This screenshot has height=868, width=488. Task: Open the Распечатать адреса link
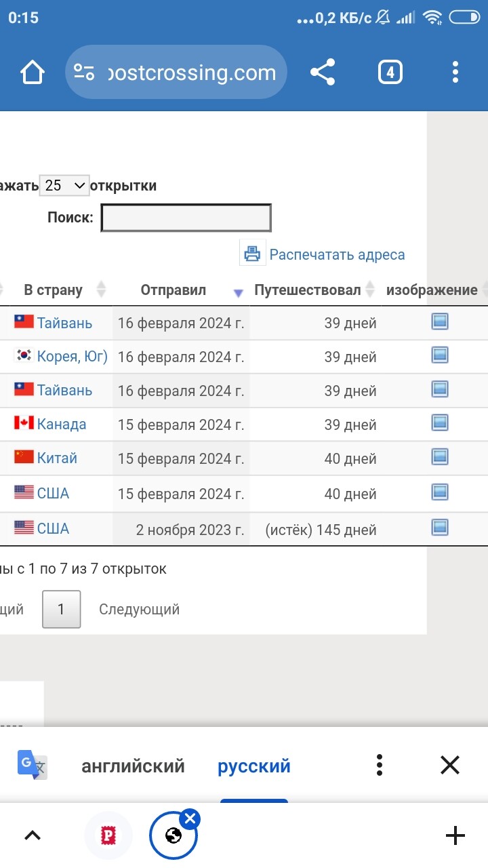337,255
